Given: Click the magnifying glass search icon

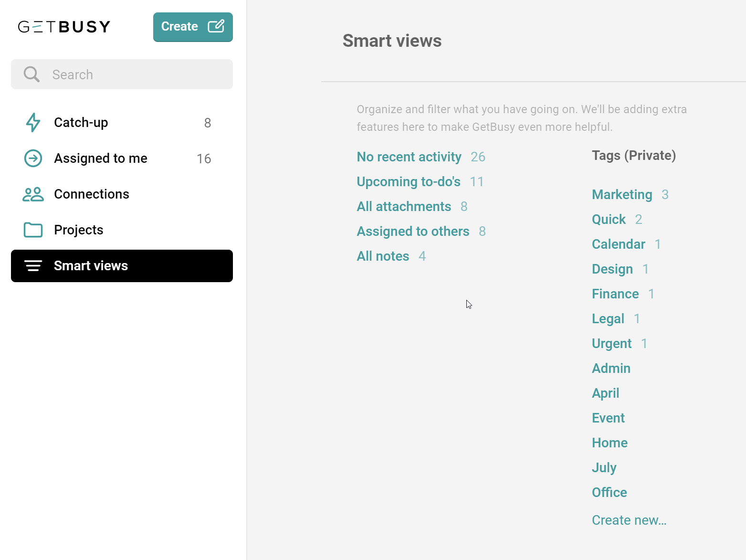Looking at the screenshot, I should pyautogui.click(x=32, y=74).
